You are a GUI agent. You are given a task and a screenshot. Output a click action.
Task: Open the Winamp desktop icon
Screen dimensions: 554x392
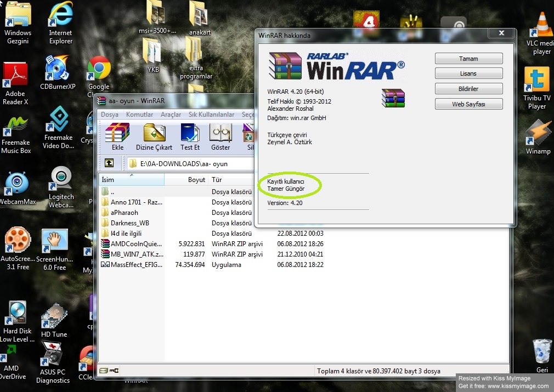pyautogui.click(x=538, y=138)
